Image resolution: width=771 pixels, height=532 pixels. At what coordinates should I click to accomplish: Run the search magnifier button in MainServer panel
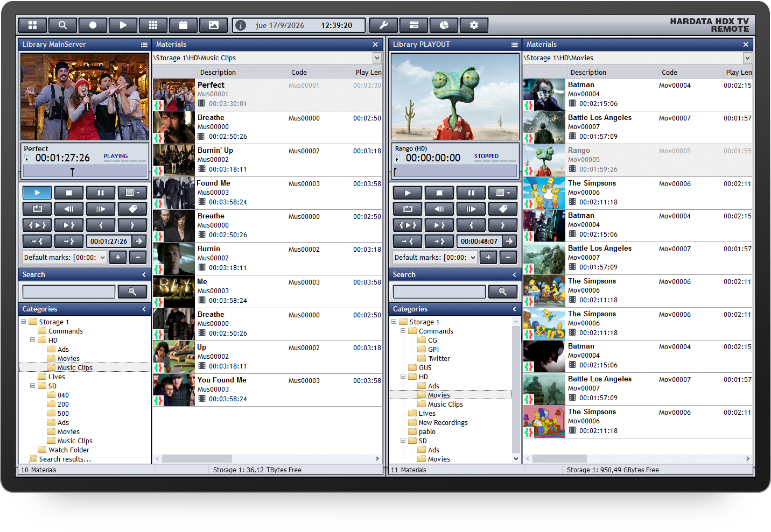coord(132,292)
